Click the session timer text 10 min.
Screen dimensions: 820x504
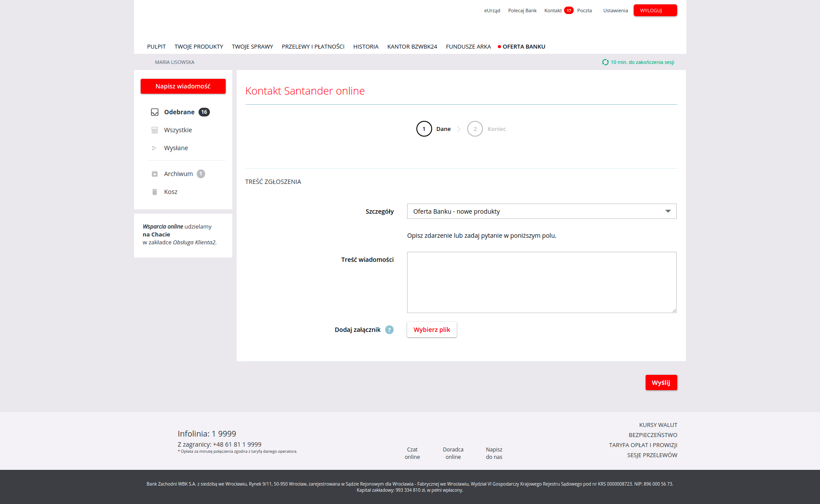643,62
